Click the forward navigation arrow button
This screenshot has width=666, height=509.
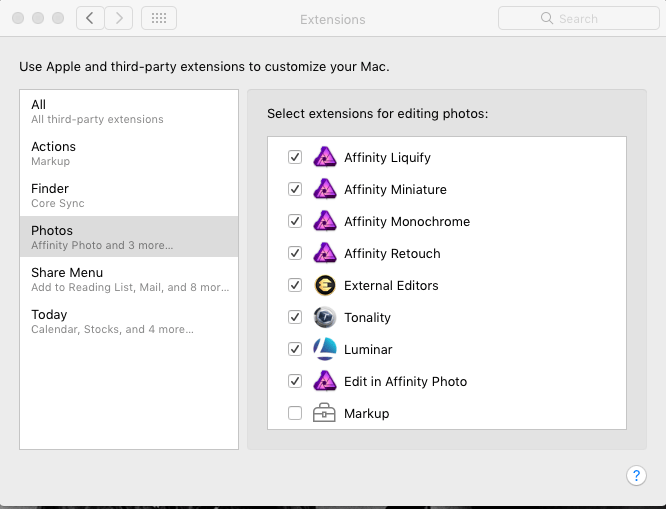click(119, 18)
